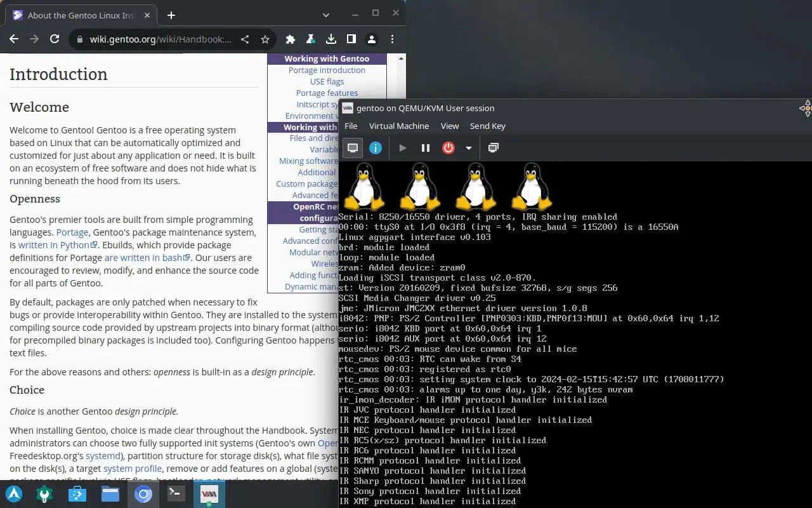
Task: Open Portage introduction sidebar link
Action: [327, 70]
